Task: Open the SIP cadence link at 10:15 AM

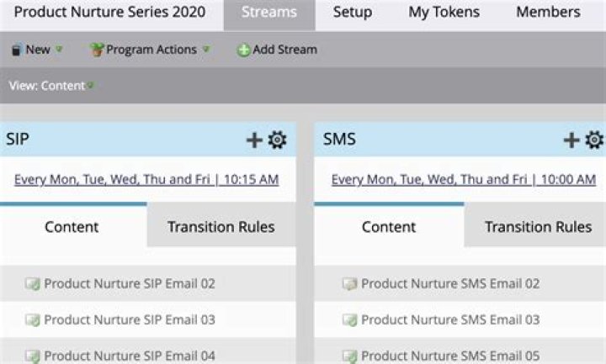Action: click(146, 180)
